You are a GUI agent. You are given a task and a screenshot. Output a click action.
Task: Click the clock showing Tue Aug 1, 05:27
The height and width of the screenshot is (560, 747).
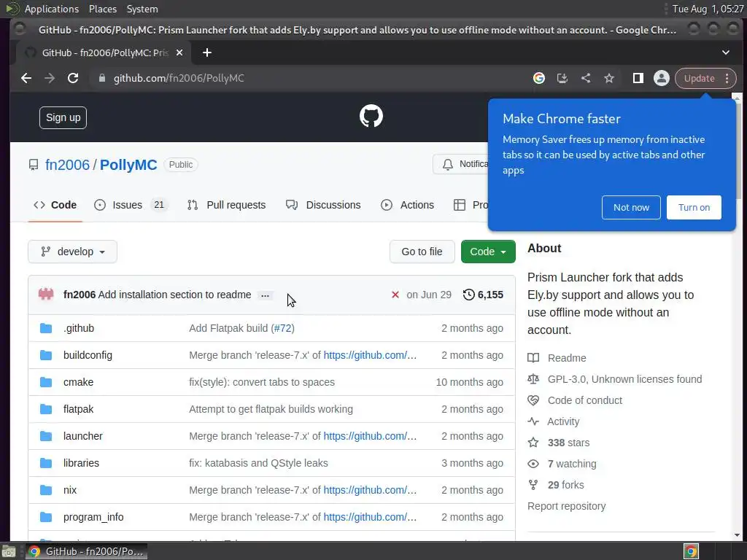coord(708,9)
